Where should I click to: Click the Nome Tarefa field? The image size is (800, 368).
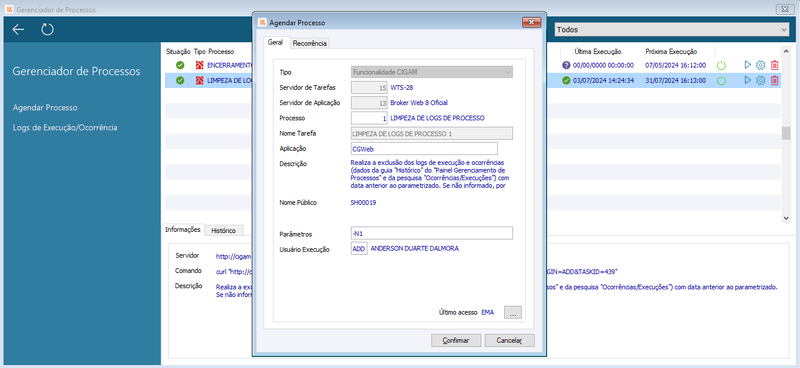(432, 133)
